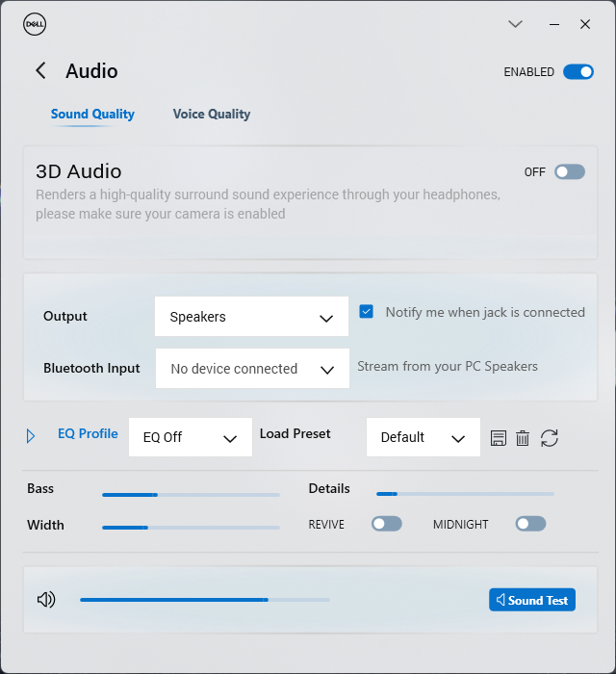Set the master volume slider
This screenshot has height=674, width=616.
(x=204, y=600)
